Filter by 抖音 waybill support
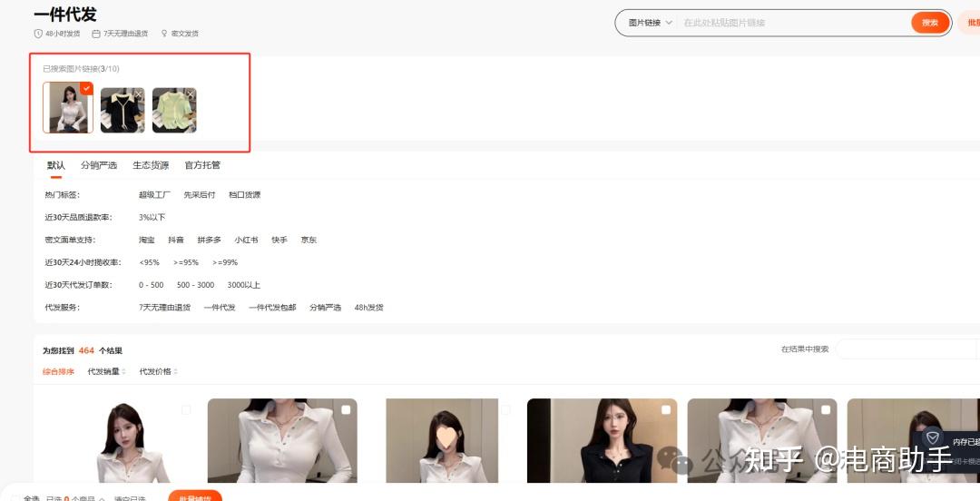 tap(176, 240)
